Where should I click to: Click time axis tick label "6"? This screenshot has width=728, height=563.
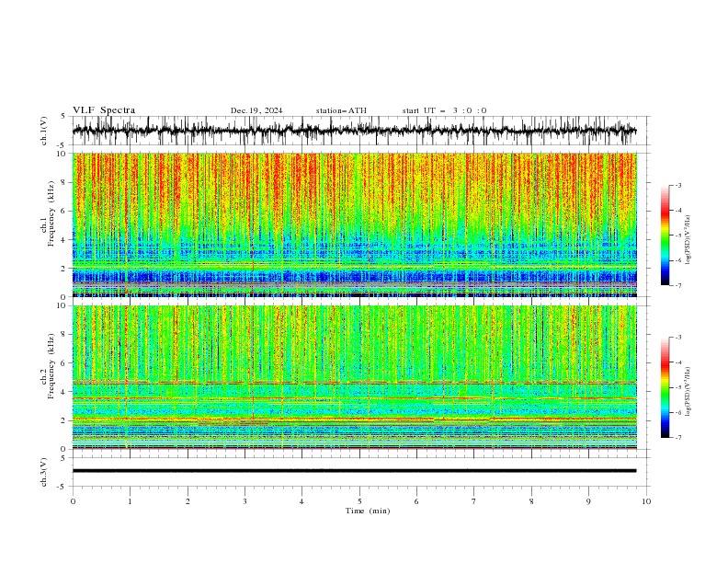[416, 501]
